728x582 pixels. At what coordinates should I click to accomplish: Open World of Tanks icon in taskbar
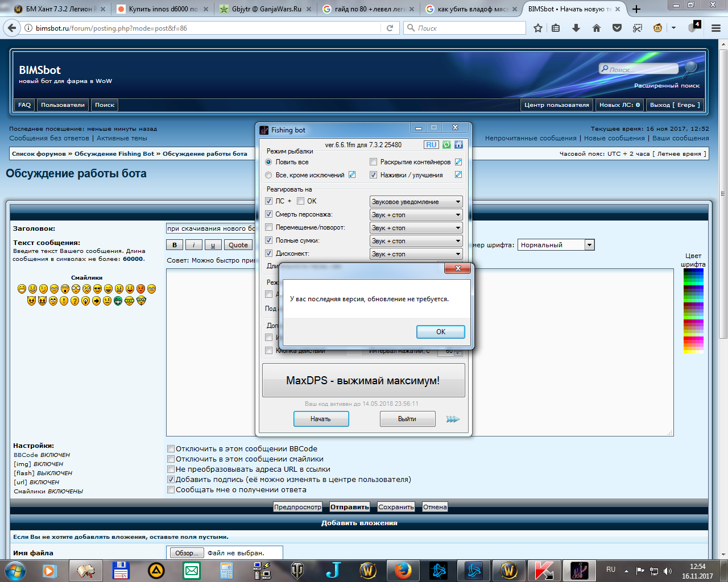(297, 570)
